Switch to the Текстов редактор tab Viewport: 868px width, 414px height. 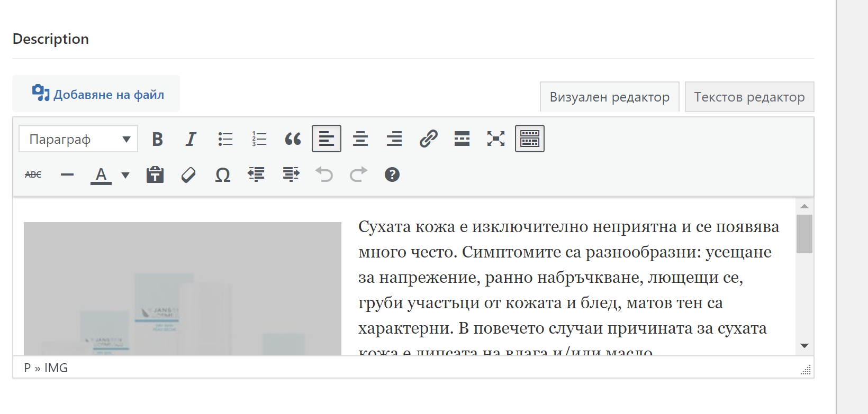[749, 97]
